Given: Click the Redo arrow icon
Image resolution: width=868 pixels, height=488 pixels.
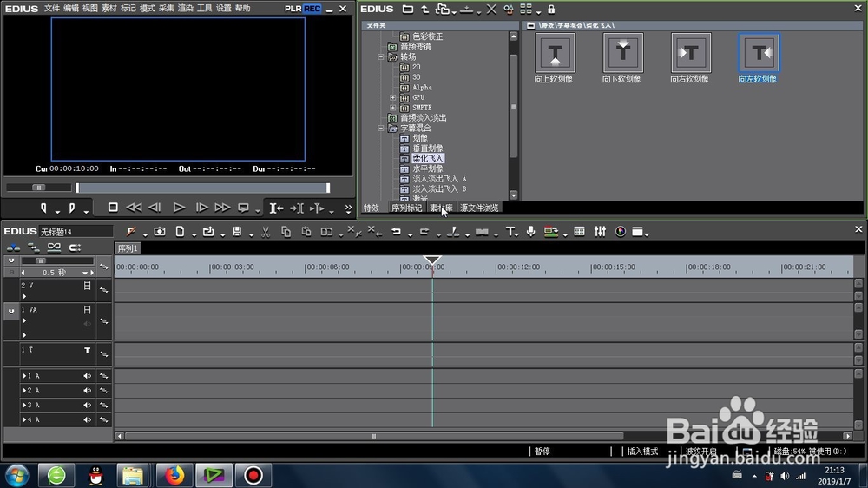Looking at the screenshot, I should [x=424, y=232].
